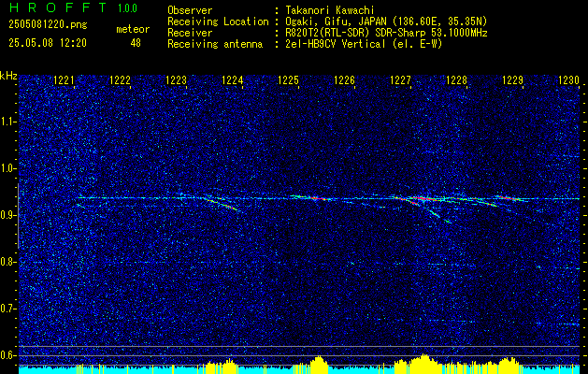This screenshot has width=588, height=374.
Task: Click the R820T2(RTL-SDR) SDR-Sharp 53.1000MHz text
Action: click(x=386, y=33)
